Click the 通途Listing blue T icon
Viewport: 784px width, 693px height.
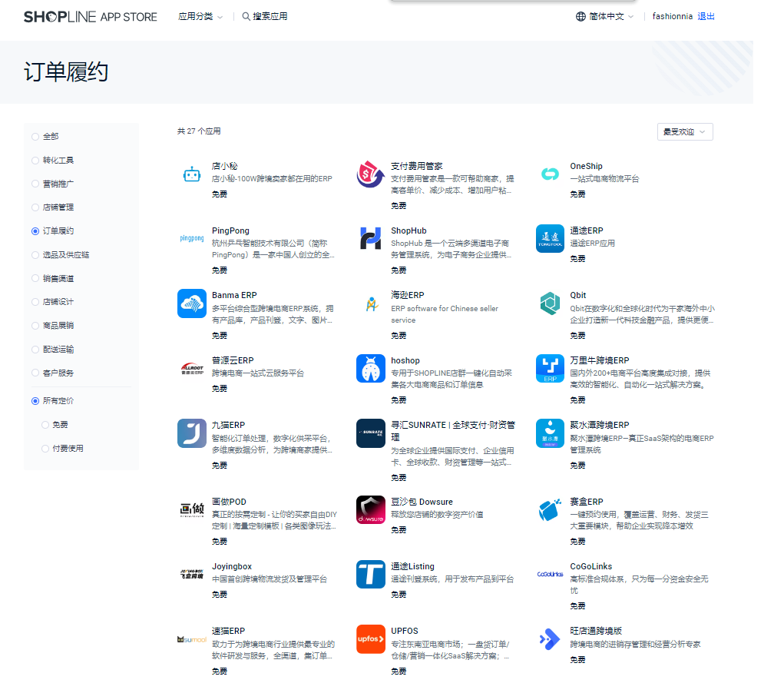pyautogui.click(x=371, y=574)
